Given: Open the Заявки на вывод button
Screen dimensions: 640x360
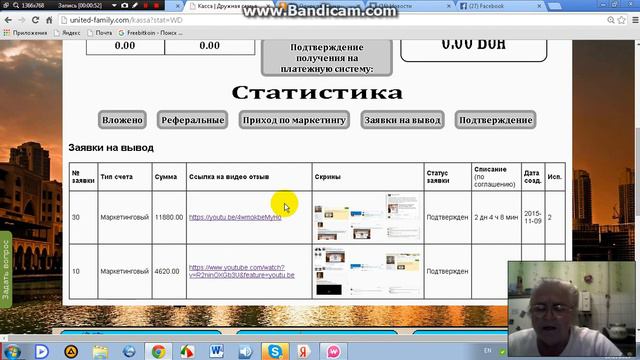Looking at the screenshot, I should 402,120.
